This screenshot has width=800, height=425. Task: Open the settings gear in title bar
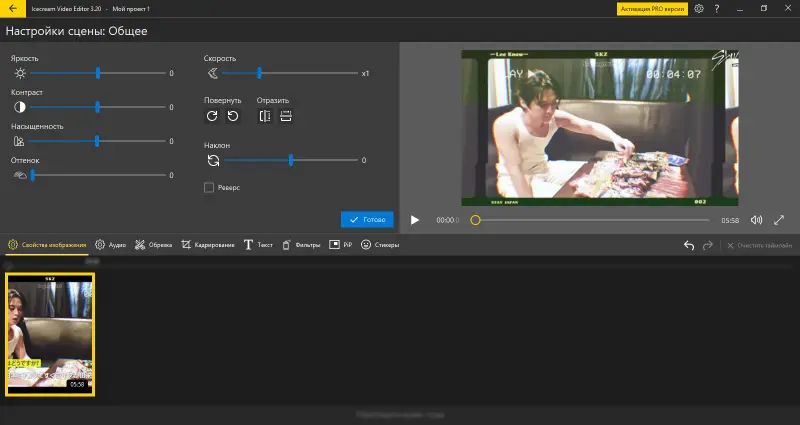tap(699, 9)
